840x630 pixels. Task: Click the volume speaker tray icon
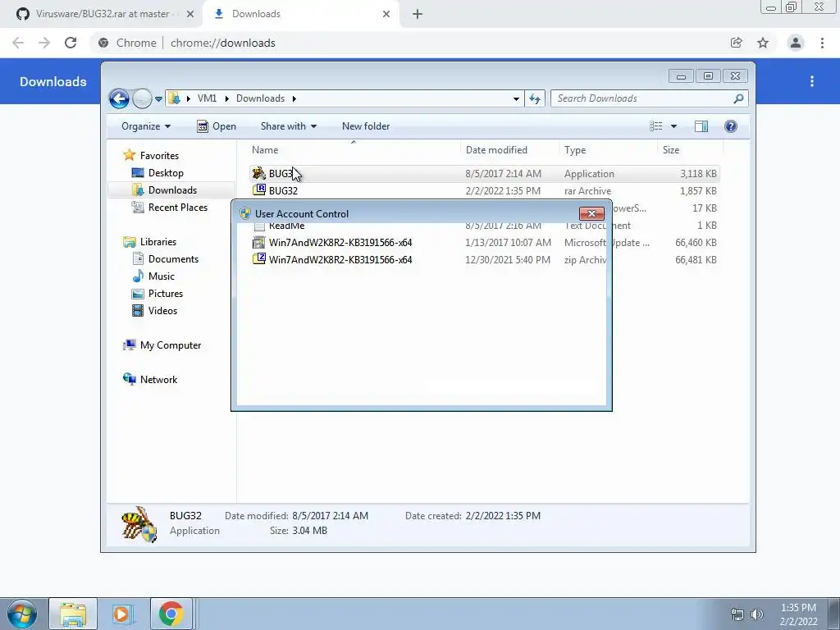pos(756,614)
